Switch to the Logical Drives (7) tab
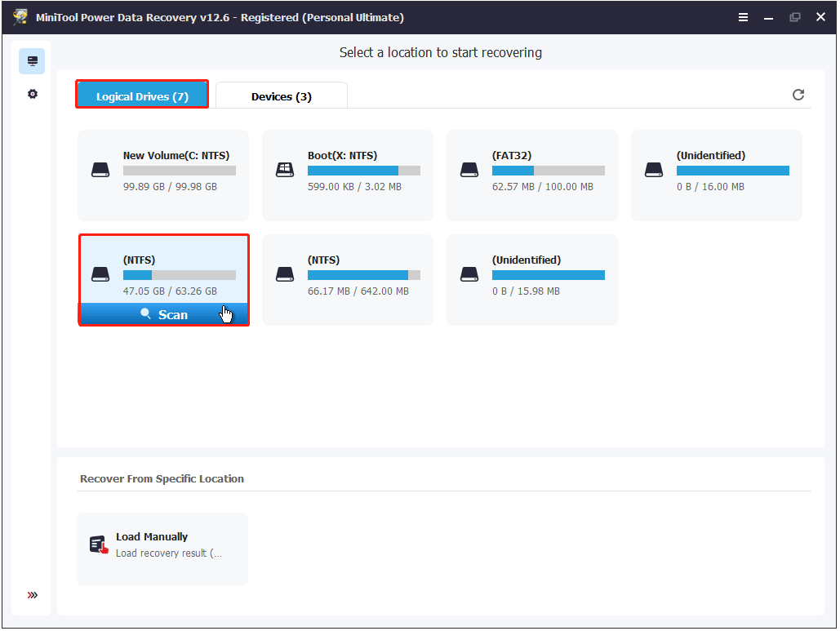The height and width of the screenshot is (631, 840). point(141,95)
